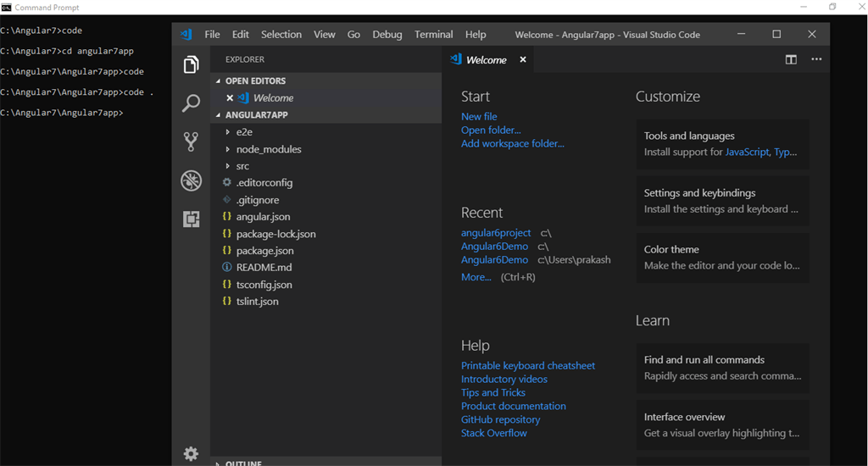Open the Edit menu

pos(240,34)
